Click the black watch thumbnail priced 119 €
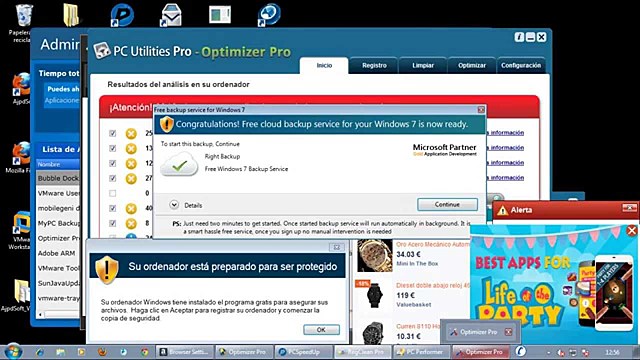Image resolution: width=640 pixels, height=360 pixels. (x=374, y=295)
